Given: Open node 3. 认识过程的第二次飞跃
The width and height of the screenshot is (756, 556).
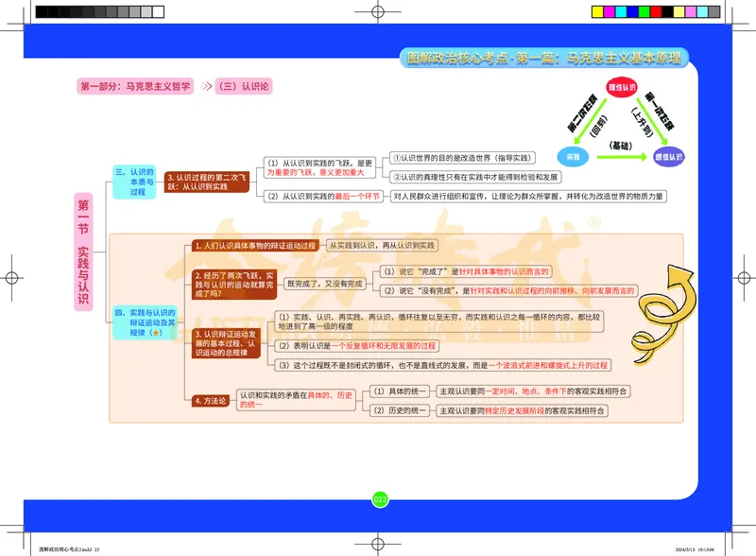Looking at the screenshot, I should pos(206,182).
